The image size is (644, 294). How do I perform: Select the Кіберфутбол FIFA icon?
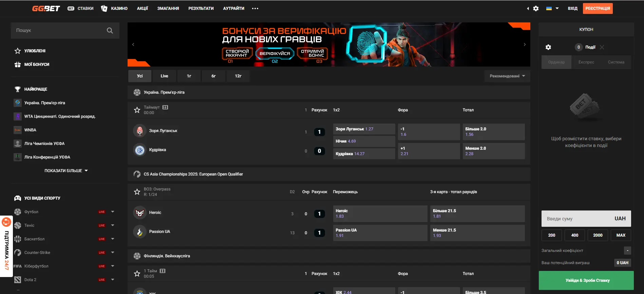pyautogui.click(x=18, y=266)
